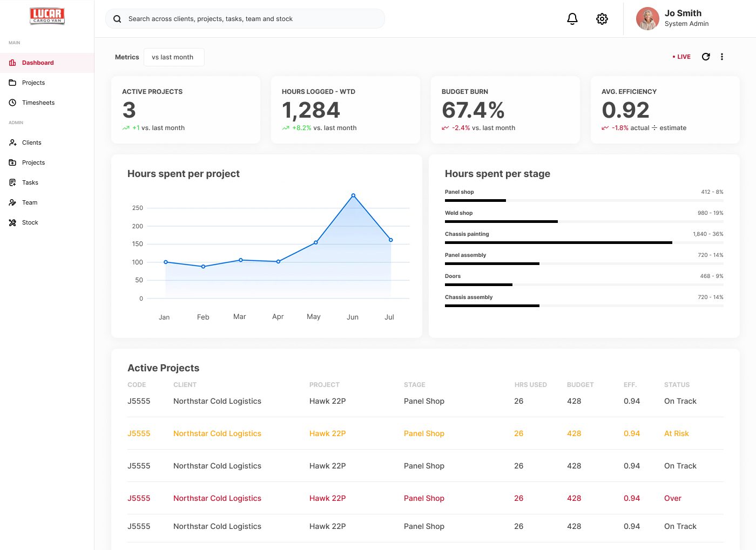Viewport: 756px width, 550px height.
Task: Click the 0.92 efficiency value
Action: tap(625, 110)
